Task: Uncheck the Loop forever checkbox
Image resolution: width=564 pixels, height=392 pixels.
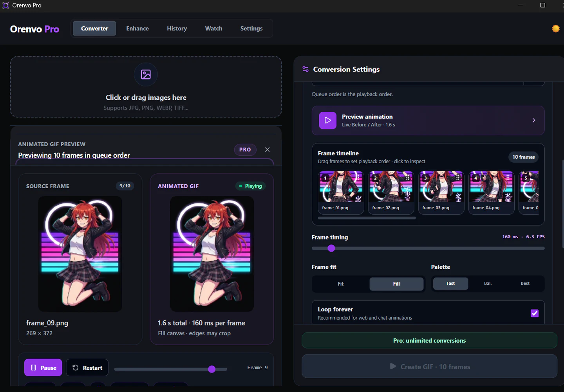Action: pyautogui.click(x=535, y=313)
